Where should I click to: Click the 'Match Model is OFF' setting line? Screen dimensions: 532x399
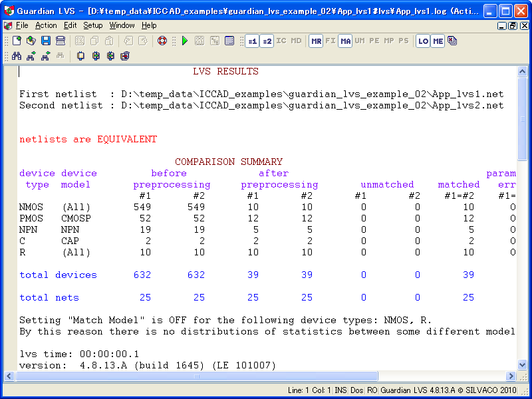(x=225, y=320)
